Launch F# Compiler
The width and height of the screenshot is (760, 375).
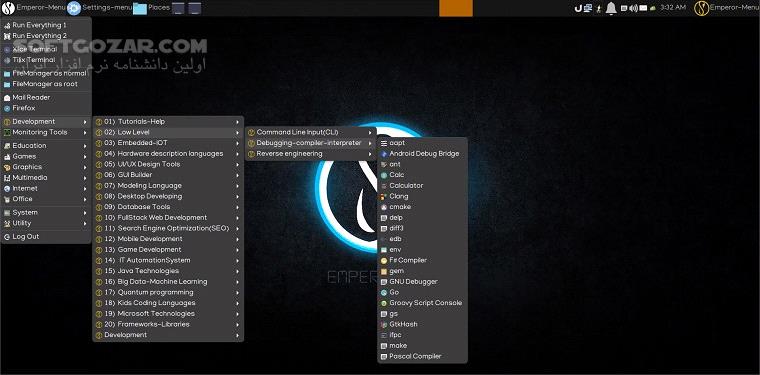pos(422,260)
